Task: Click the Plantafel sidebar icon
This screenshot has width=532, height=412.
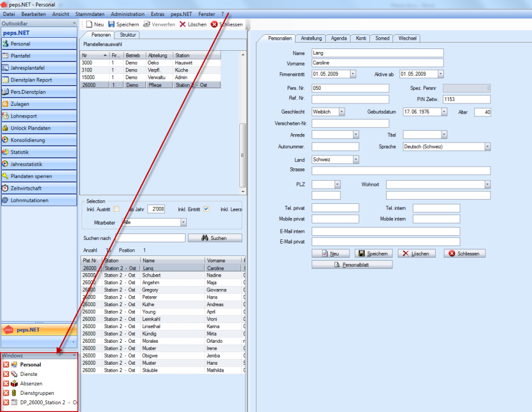Action: [x=6, y=56]
